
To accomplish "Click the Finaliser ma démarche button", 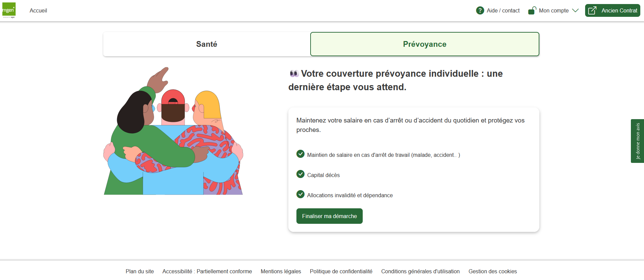I will coord(329,216).
